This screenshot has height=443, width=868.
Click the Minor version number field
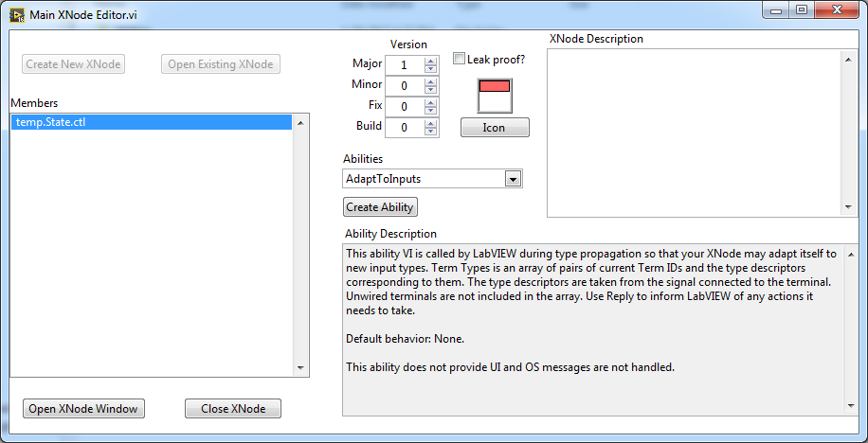coord(405,86)
